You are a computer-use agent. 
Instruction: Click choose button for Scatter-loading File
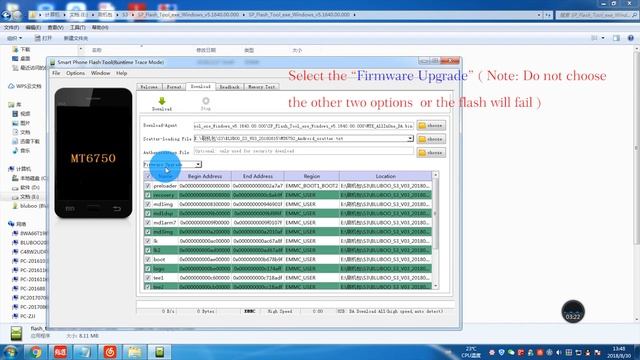431,139
